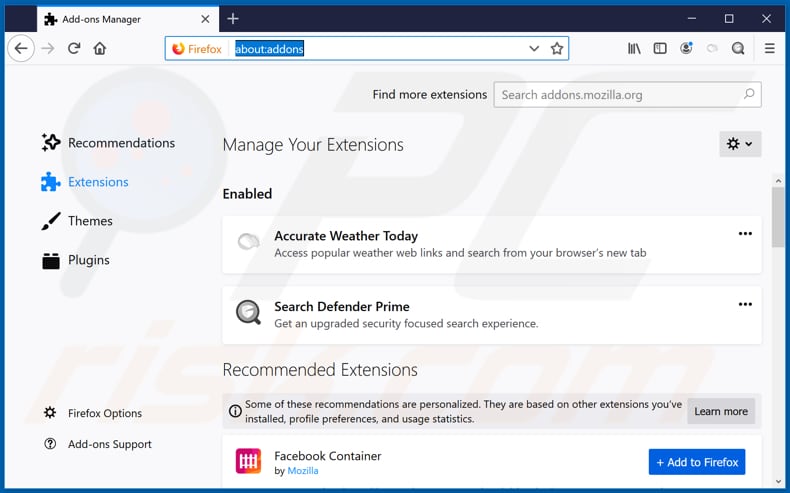Click the Search Defender toolbar magnifier icon
790x493 pixels.
(x=738, y=48)
